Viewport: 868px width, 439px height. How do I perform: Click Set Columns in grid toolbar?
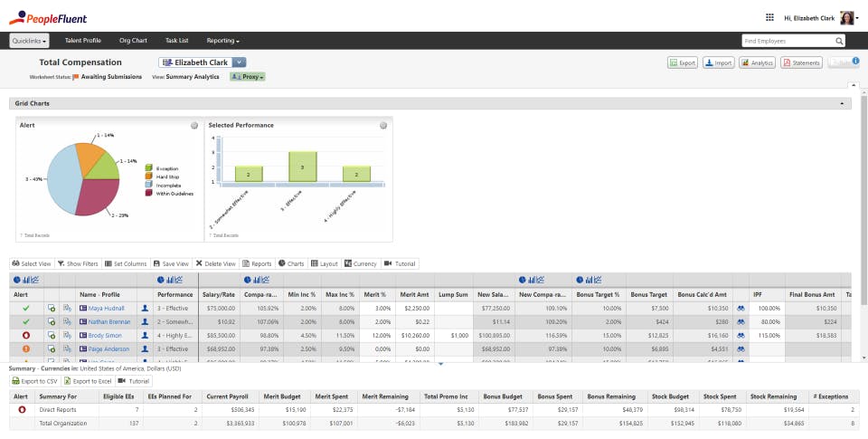127,263
